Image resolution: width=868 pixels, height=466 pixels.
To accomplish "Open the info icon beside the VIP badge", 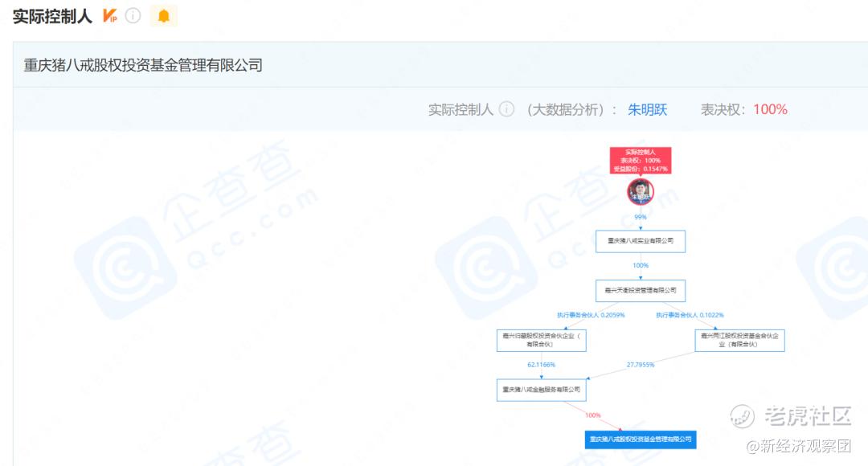I will tap(133, 15).
